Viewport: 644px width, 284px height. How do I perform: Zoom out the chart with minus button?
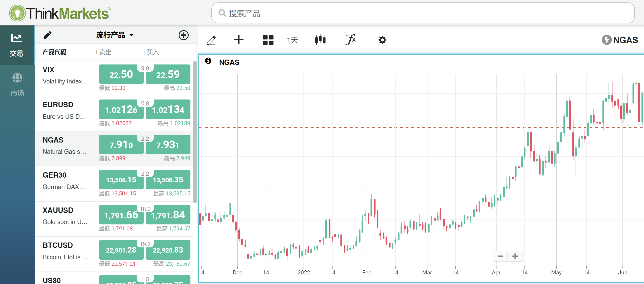point(500,256)
